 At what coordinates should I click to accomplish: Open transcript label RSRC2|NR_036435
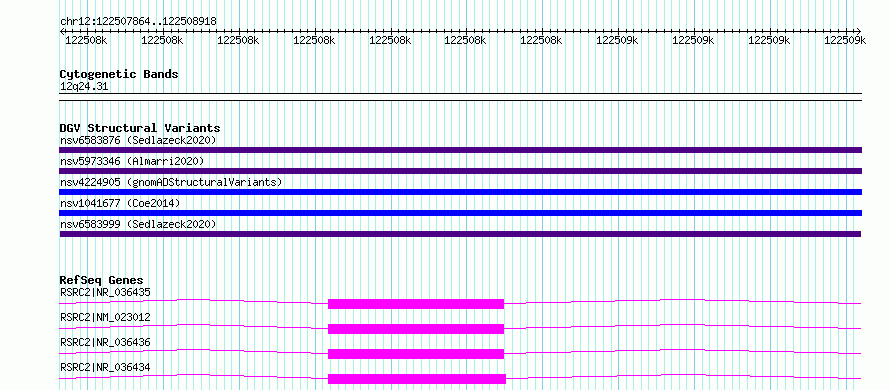click(x=105, y=292)
